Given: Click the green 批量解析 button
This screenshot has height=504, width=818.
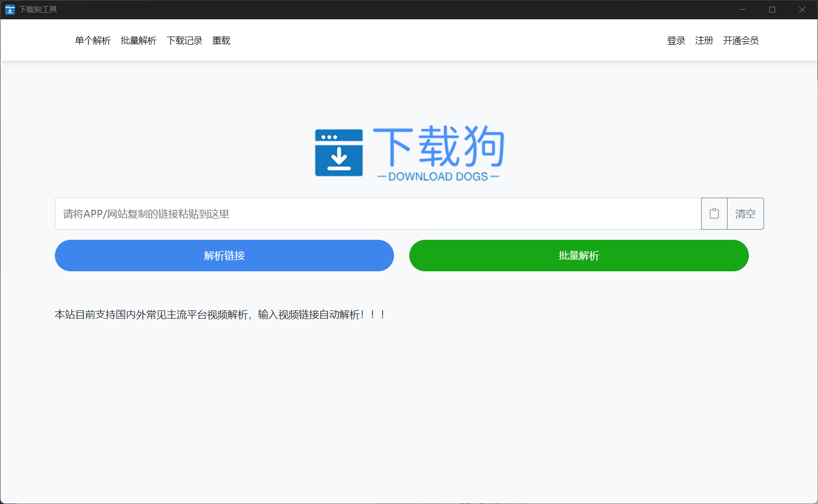Looking at the screenshot, I should [x=579, y=256].
